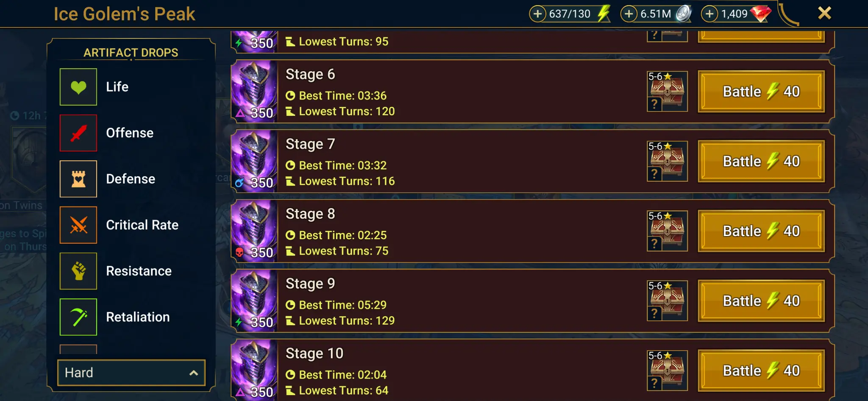Image resolution: width=868 pixels, height=401 pixels.
Task: Select the Critical Rate artifact icon
Action: (78, 225)
